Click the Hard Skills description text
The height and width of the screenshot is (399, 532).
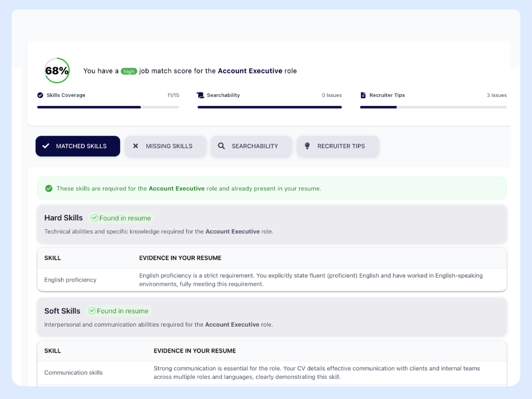159,232
